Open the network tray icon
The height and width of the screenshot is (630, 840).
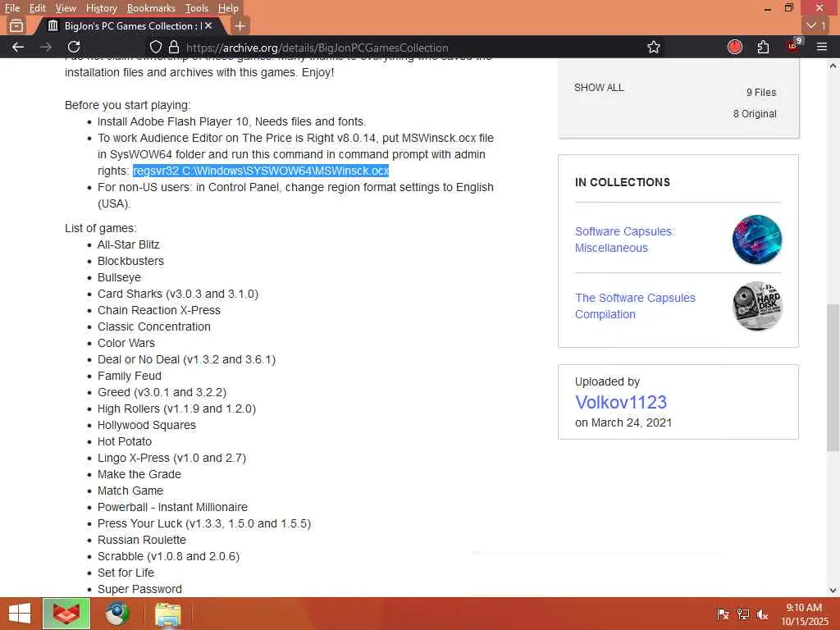[x=743, y=614]
